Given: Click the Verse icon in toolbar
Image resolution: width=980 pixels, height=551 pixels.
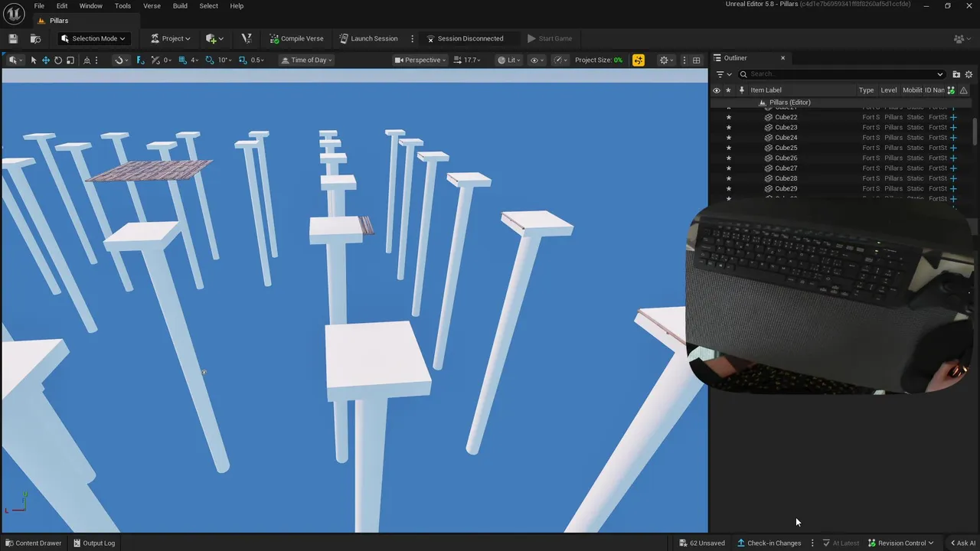Looking at the screenshot, I should tap(246, 38).
